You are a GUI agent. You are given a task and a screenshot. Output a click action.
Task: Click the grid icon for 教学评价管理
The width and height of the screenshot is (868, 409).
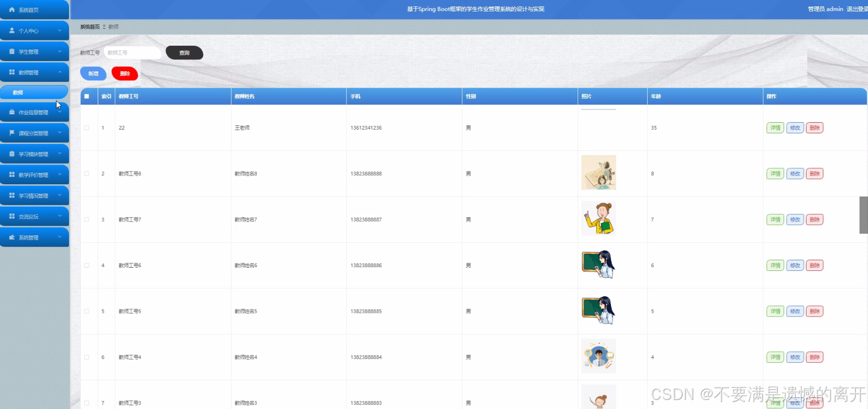coord(12,174)
